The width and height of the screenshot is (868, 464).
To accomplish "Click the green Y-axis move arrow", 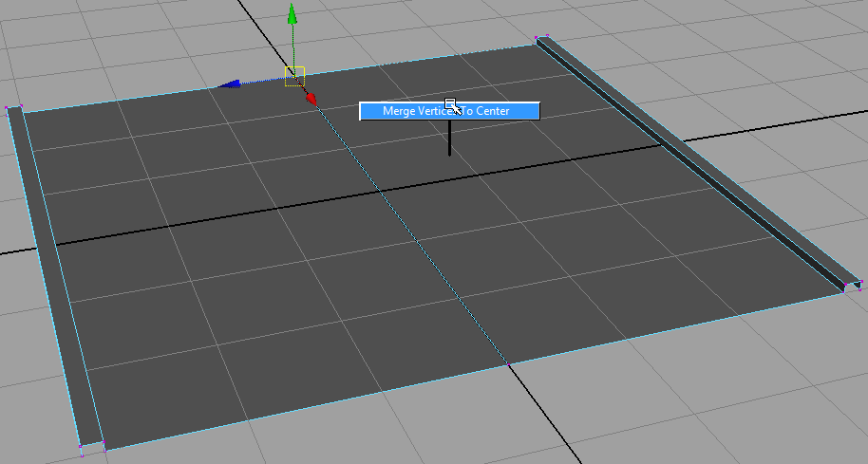I will (293, 14).
